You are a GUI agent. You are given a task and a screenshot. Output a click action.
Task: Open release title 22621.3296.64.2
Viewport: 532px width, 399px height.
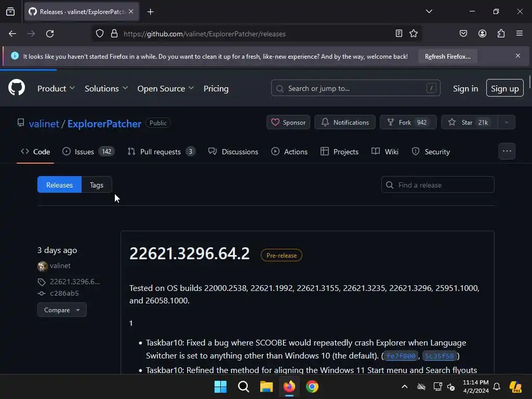coord(189,254)
